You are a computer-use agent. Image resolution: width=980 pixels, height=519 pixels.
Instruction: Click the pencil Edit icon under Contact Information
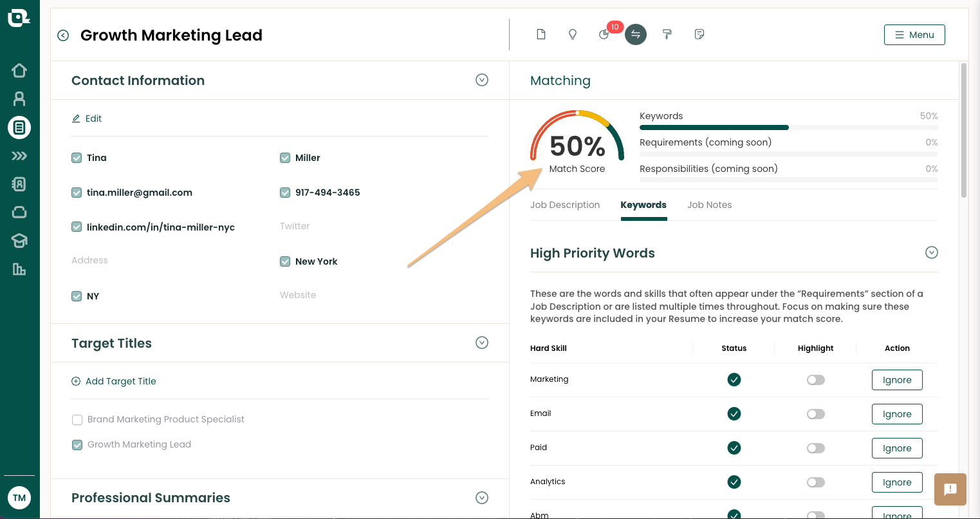[x=76, y=118]
